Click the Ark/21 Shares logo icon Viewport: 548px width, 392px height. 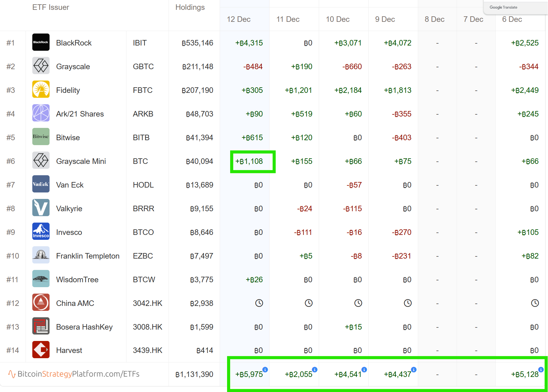click(x=41, y=113)
